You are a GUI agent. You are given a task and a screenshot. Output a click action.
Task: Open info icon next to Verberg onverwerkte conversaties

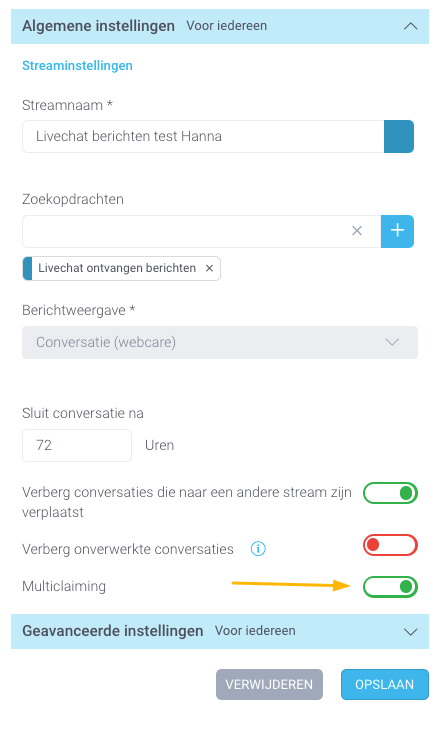pyautogui.click(x=258, y=549)
